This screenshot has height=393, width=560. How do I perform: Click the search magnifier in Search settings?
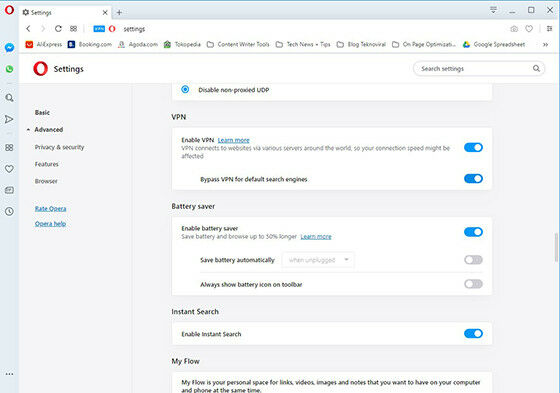pyautogui.click(x=536, y=68)
